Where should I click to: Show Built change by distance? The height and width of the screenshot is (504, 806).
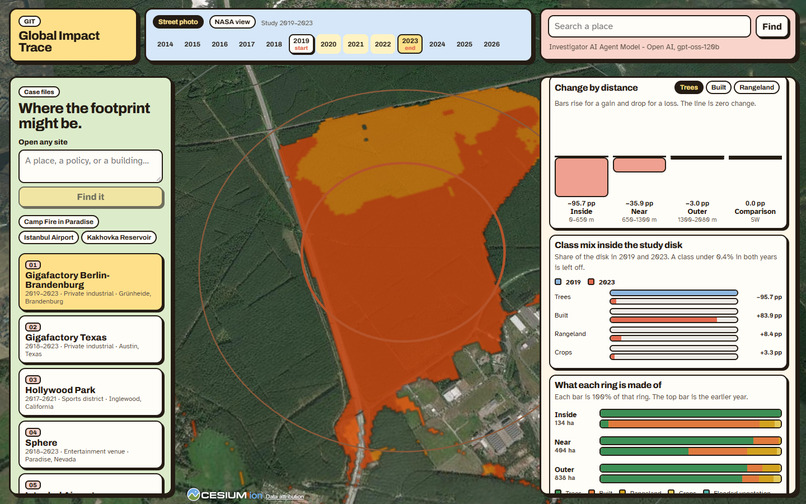[x=719, y=87]
